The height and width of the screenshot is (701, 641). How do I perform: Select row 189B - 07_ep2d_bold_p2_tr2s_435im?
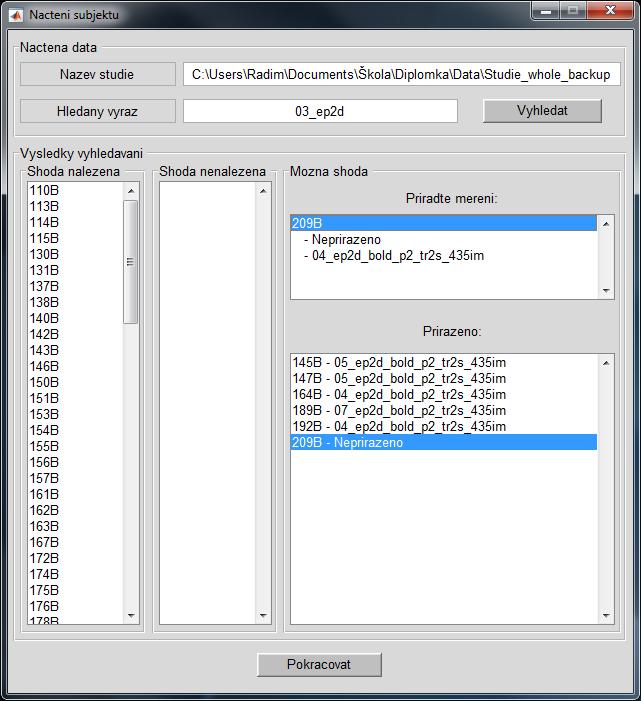pos(443,410)
